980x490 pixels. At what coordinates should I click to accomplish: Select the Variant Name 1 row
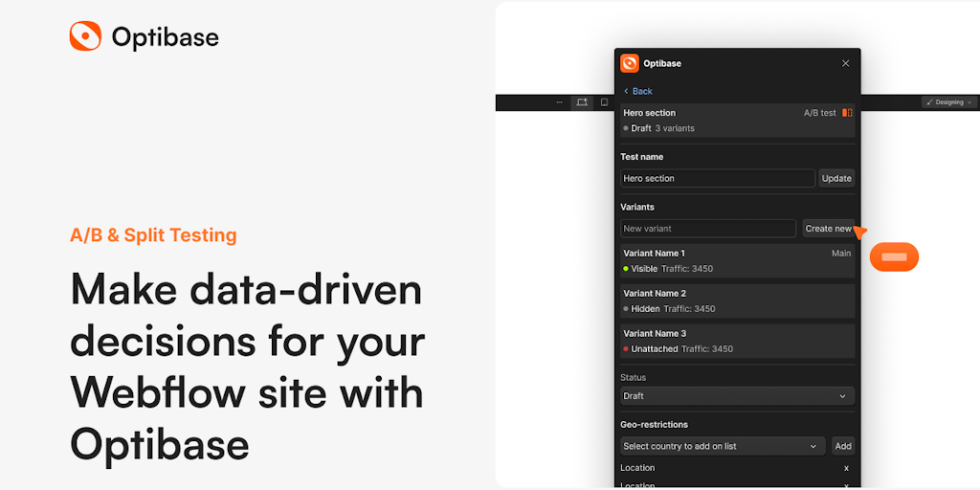point(738,260)
